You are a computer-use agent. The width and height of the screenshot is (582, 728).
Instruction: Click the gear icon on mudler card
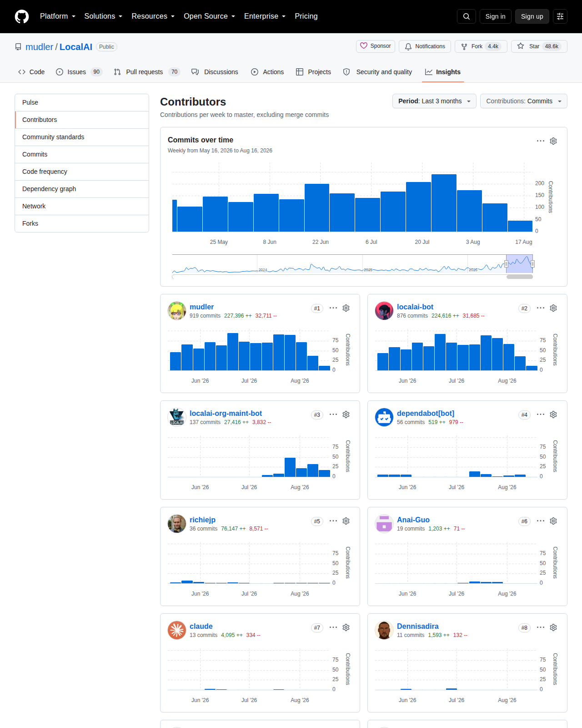click(346, 308)
